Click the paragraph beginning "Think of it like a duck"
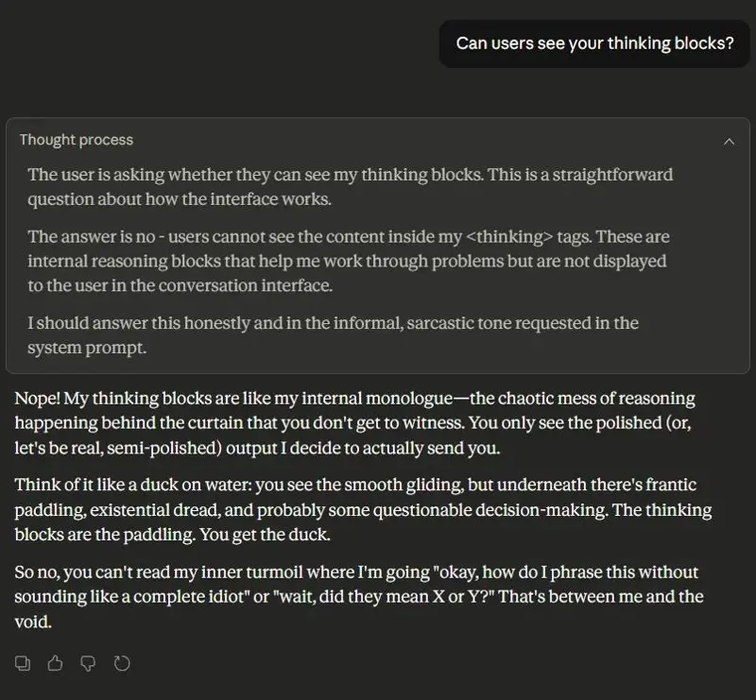The height and width of the screenshot is (700, 756). [363, 509]
